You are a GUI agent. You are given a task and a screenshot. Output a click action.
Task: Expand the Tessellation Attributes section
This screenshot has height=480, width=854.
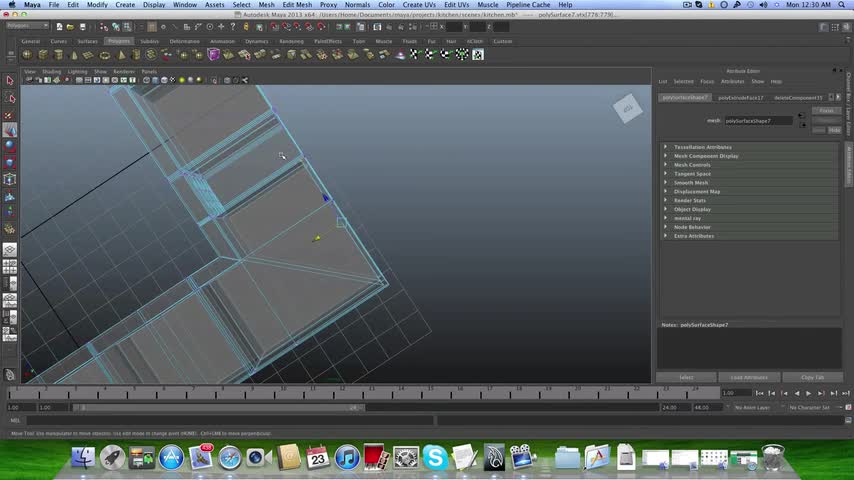(702, 147)
